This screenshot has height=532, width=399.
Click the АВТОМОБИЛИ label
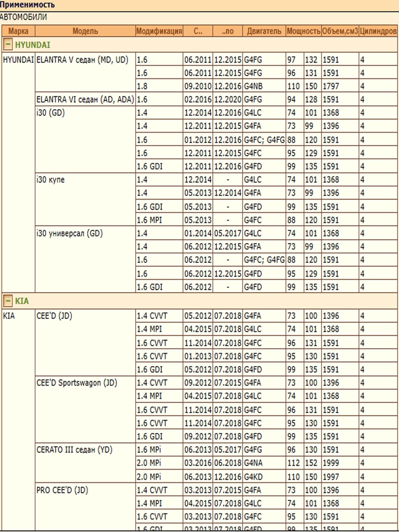click(x=23, y=17)
